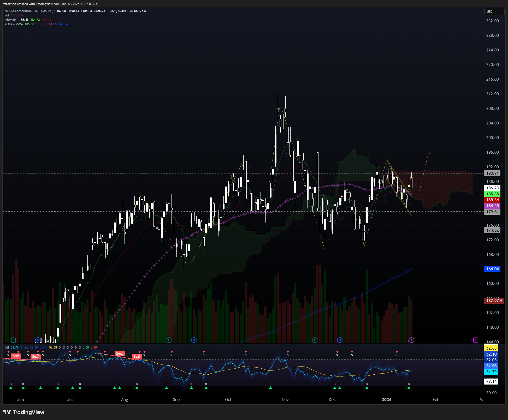Click the C186.23 close value in header
The height and width of the screenshot is (420, 508).
click(99, 11)
